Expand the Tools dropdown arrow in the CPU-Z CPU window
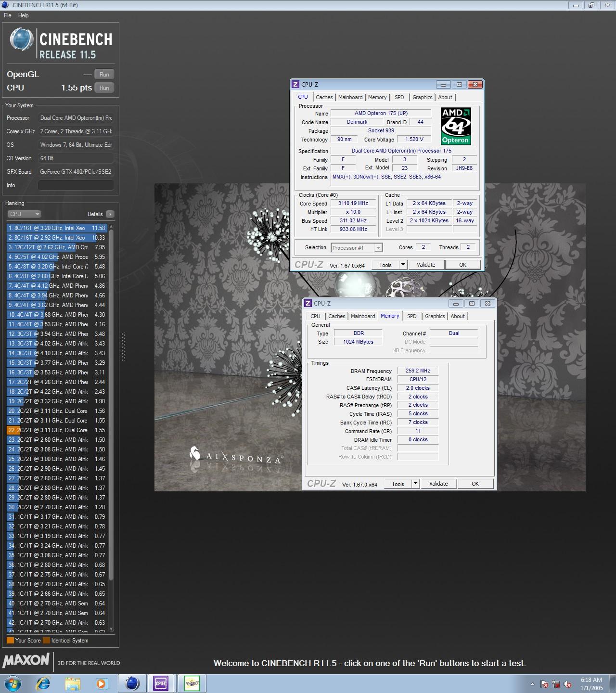The height and width of the screenshot is (693, 616). [403, 265]
